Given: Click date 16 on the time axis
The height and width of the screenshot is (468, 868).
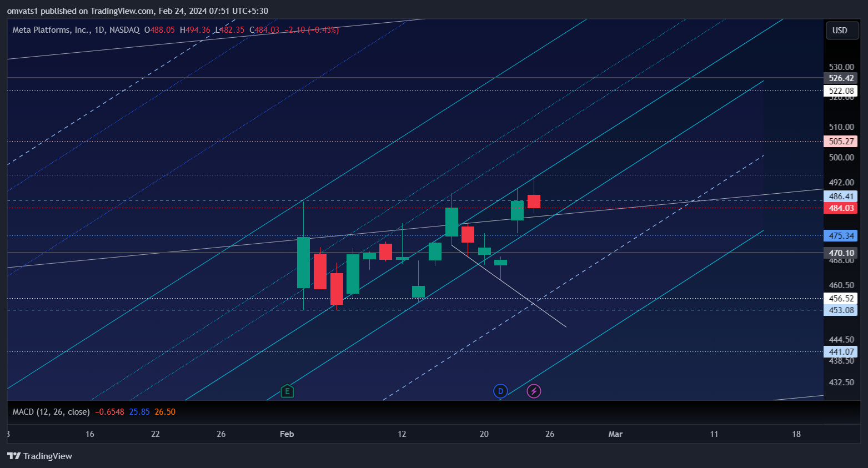Looking at the screenshot, I should click(x=90, y=434).
